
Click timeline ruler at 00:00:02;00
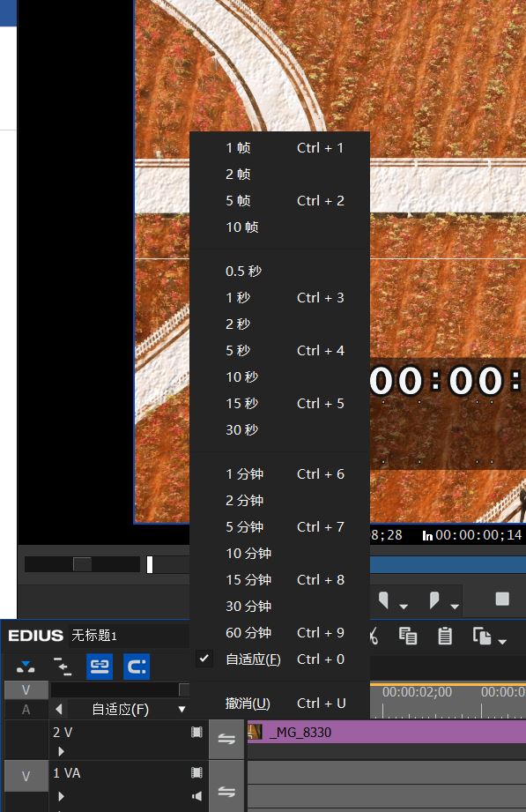pyautogui.click(x=417, y=692)
